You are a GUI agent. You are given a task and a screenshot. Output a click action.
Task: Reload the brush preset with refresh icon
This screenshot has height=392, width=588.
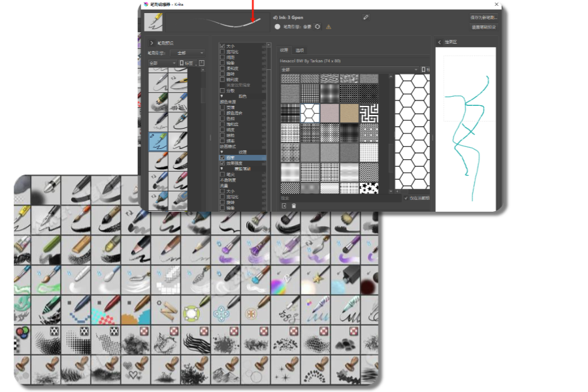pos(318,27)
